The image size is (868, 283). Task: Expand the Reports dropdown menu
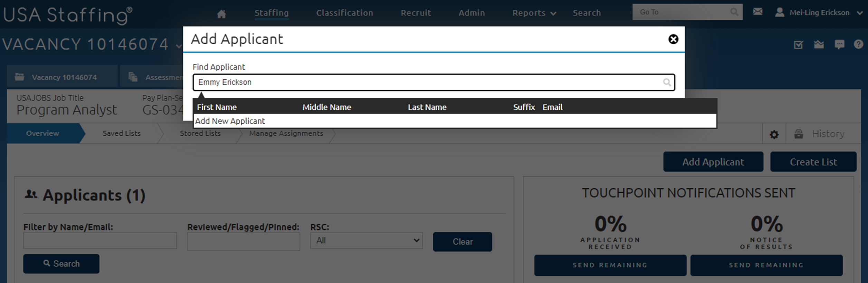tap(534, 13)
